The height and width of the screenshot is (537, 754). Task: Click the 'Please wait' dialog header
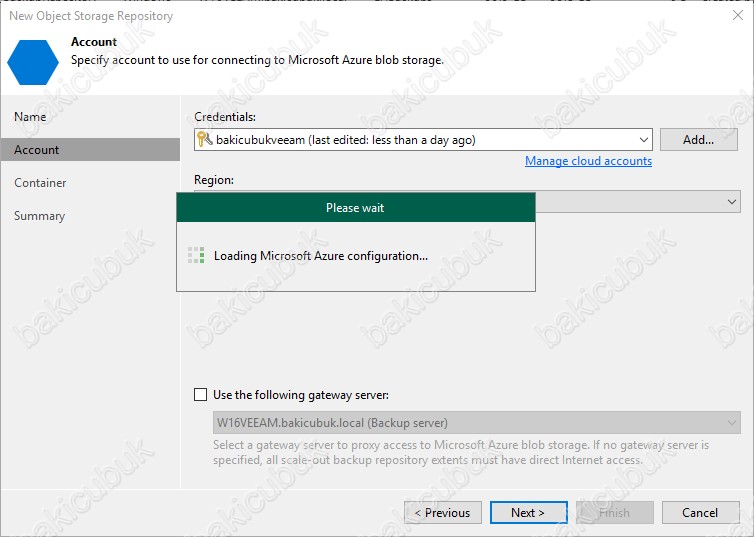click(x=356, y=208)
